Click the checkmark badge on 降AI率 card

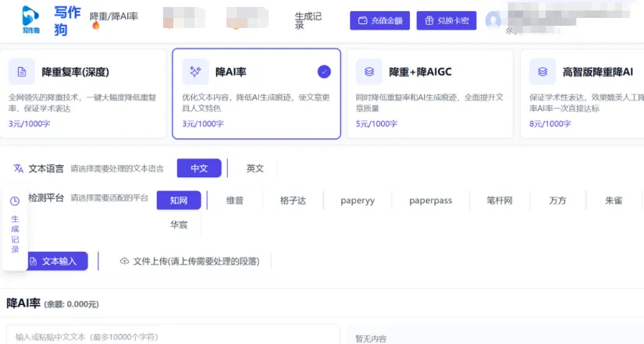[x=324, y=72]
